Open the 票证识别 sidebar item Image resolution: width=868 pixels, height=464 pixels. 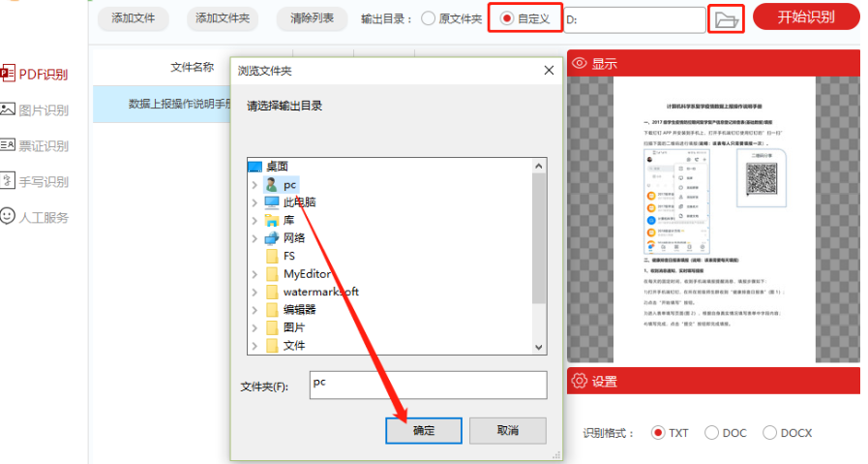point(34,146)
